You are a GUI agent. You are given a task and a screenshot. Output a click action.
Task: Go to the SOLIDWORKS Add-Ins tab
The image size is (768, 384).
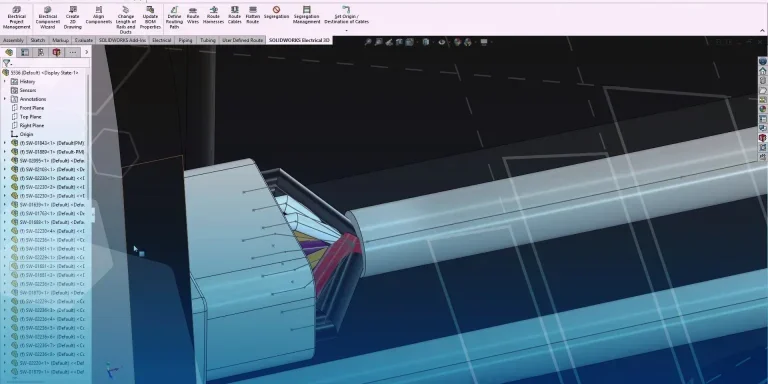pos(122,40)
